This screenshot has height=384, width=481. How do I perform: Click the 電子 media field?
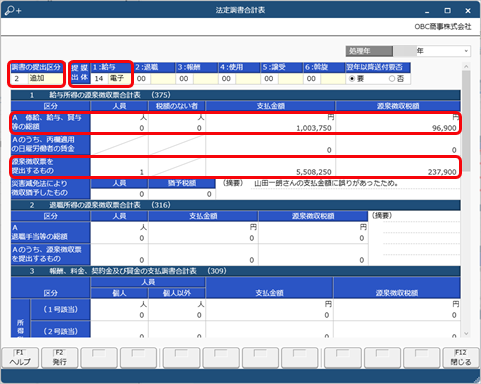coord(119,79)
